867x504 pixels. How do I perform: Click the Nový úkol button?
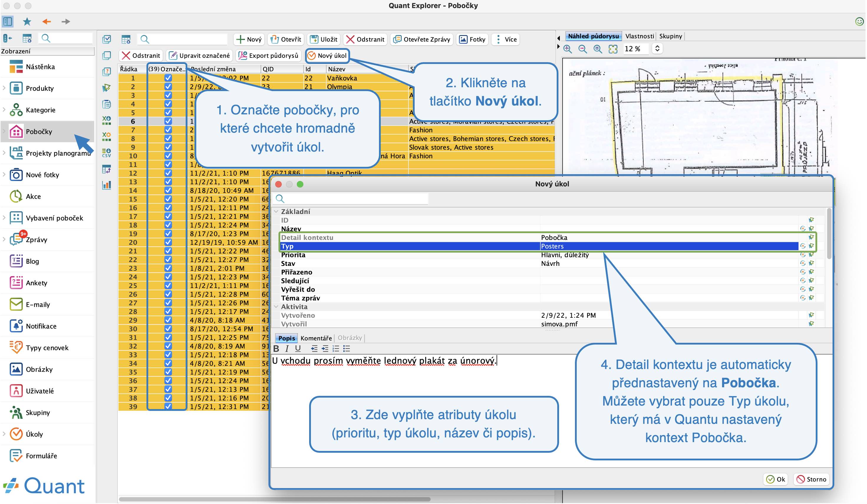tap(327, 55)
